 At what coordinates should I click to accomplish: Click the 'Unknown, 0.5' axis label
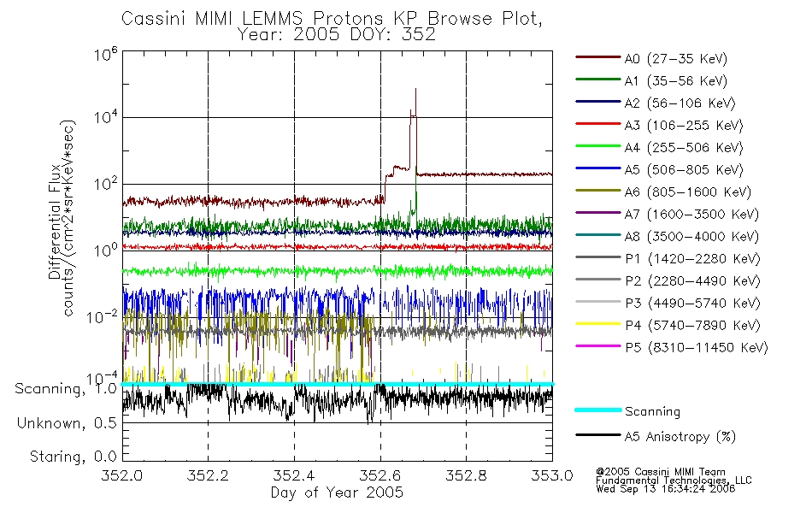68,423
